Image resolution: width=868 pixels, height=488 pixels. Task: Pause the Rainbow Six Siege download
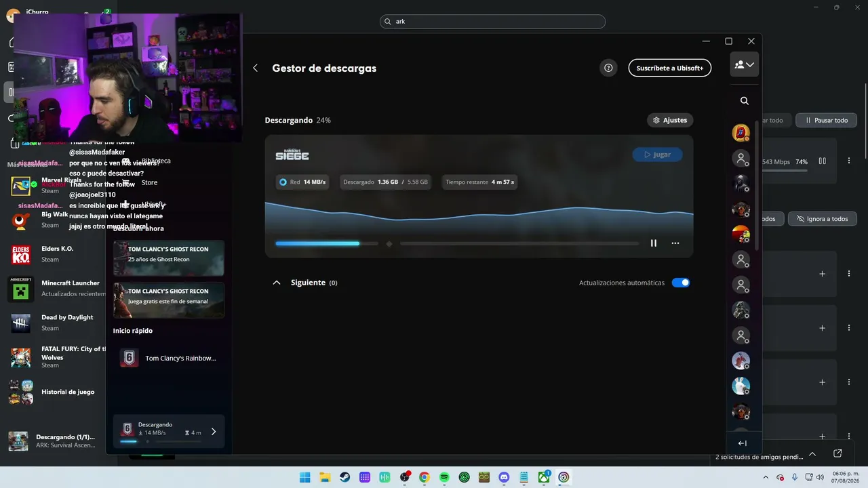click(x=654, y=243)
